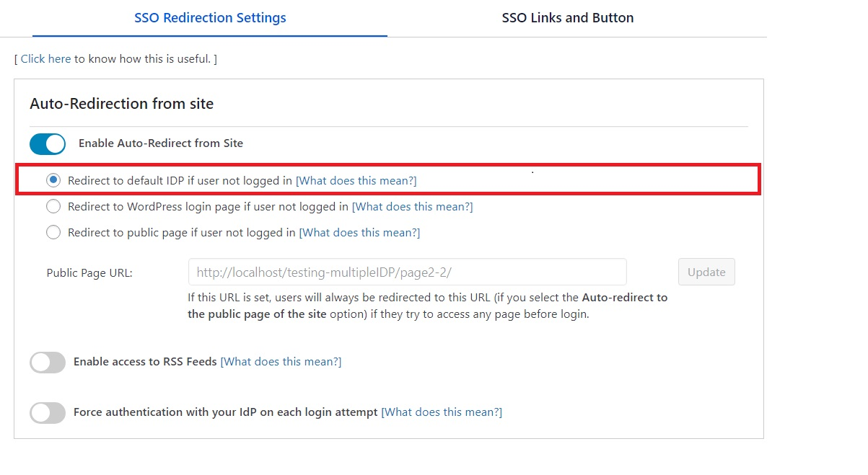Select Redirect to default IDP radio button
The height and width of the screenshot is (475, 868).
53,181
